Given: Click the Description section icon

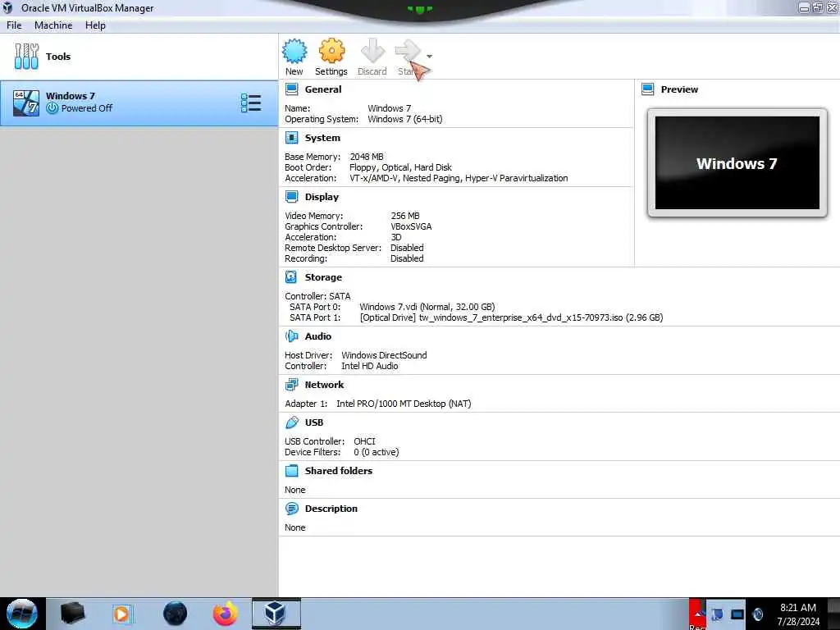Looking at the screenshot, I should pyautogui.click(x=291, y=509).
